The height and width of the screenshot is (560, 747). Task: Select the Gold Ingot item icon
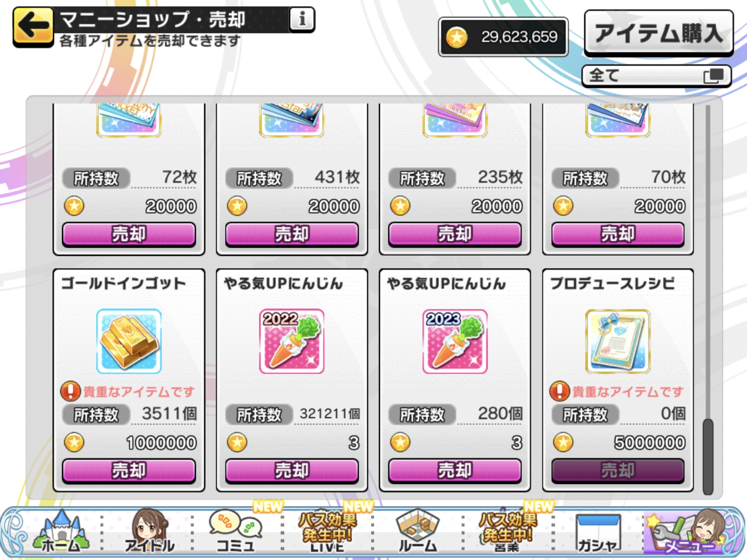click(129, 341)
